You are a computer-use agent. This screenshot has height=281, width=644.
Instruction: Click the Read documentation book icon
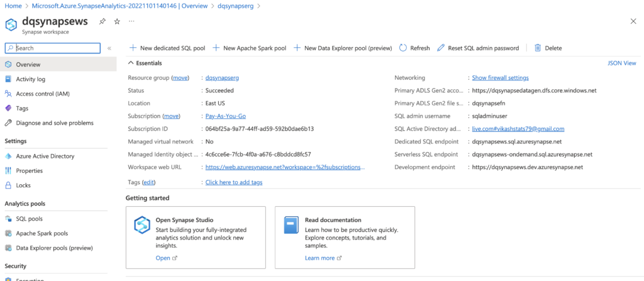[291, 225]
